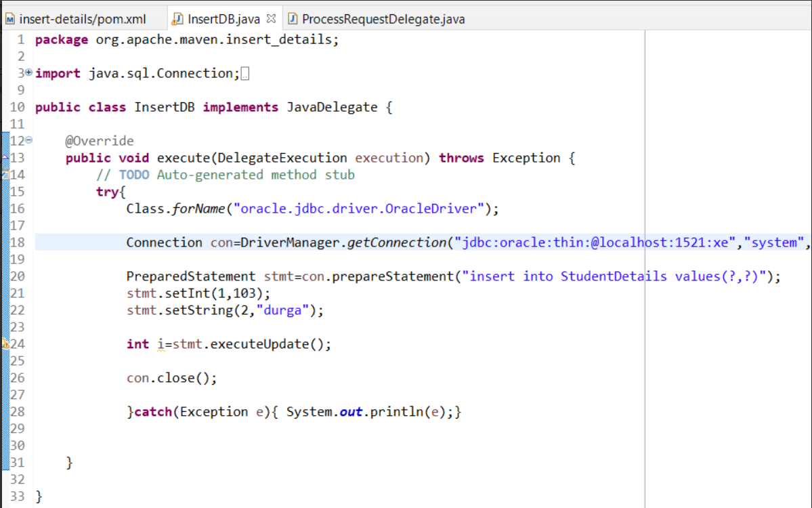Click the Java icon on ProcessRequestDelegate.java tab

click(x=292, y=19)
